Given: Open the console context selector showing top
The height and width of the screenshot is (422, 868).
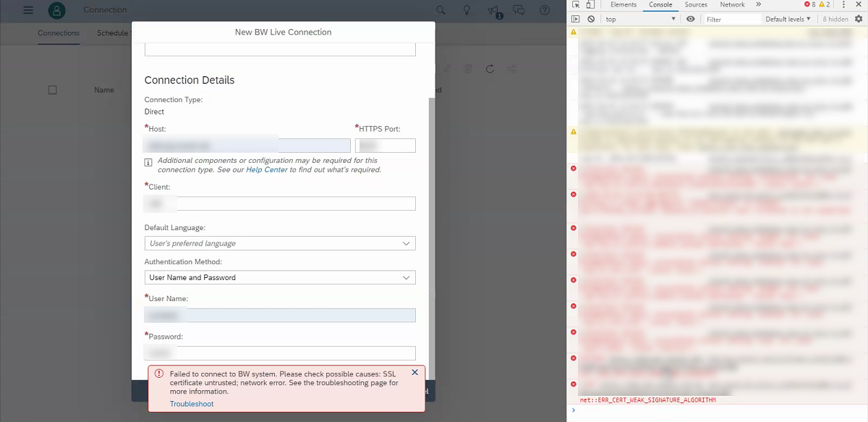Looking at the screenshot, I should tap(640, 19).
